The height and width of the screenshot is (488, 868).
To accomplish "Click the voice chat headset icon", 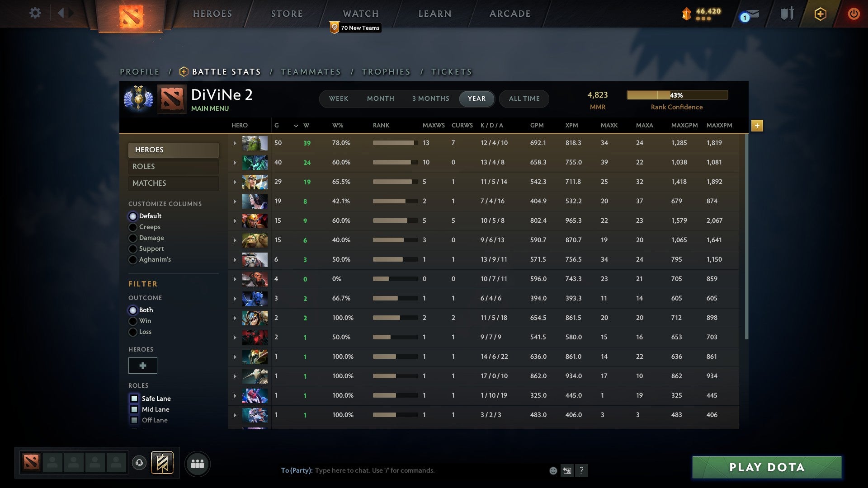I will [x=139, y=463].
